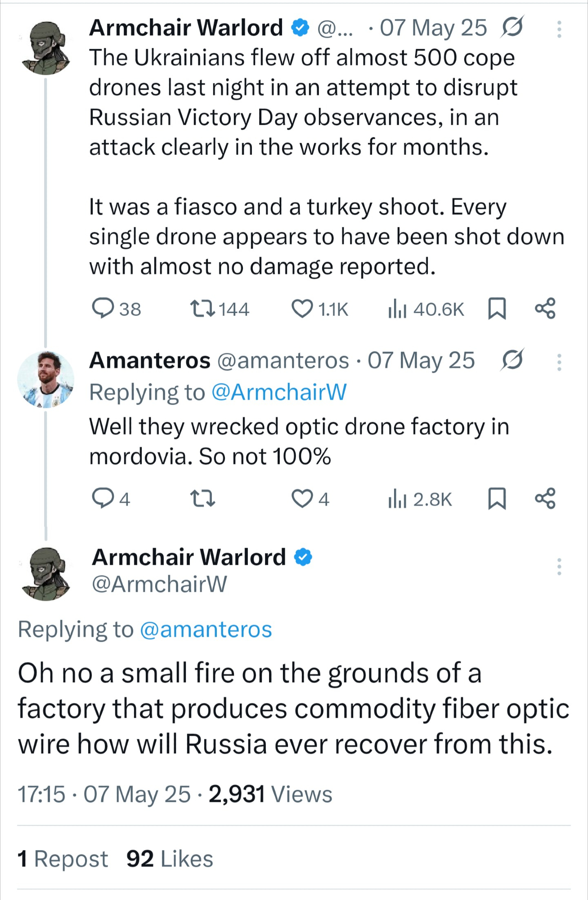Open more options on the main tweet
This screenshot has height=900, width=588.
pos(559,567)
